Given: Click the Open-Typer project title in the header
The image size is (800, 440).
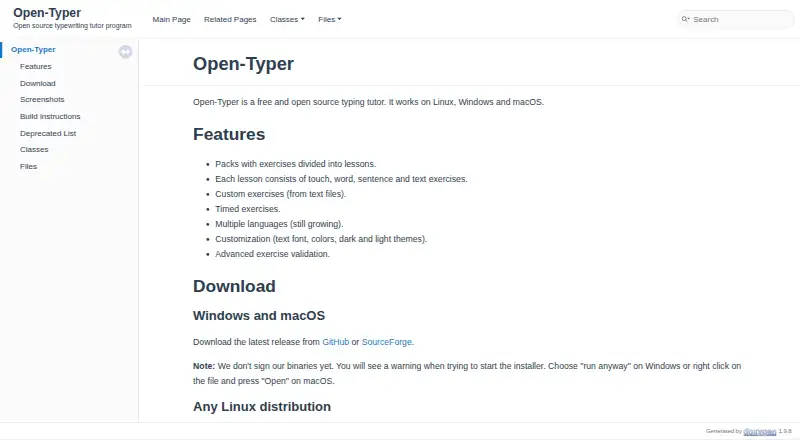Looking at the screenshot, I should tap(47, 13).
